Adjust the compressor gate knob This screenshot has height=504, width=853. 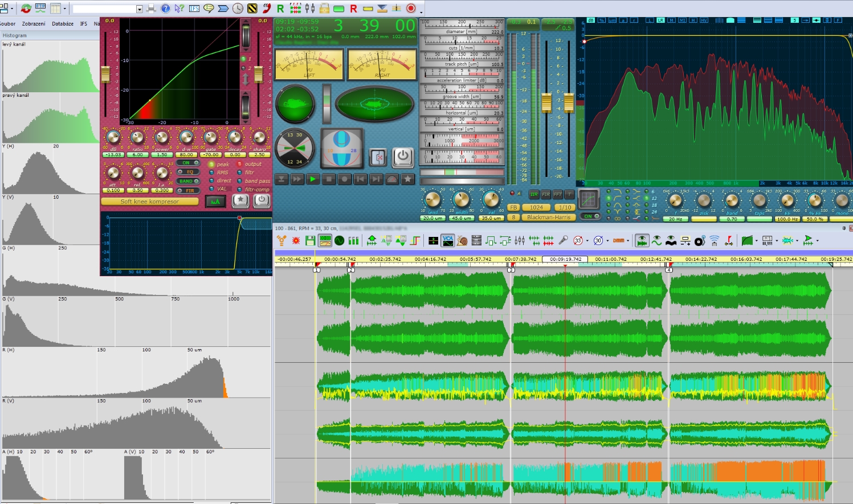pos(211,137)
